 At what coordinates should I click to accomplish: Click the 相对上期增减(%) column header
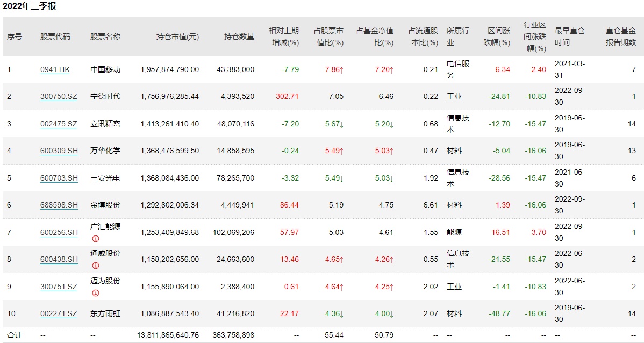click(x=284, y=37)
